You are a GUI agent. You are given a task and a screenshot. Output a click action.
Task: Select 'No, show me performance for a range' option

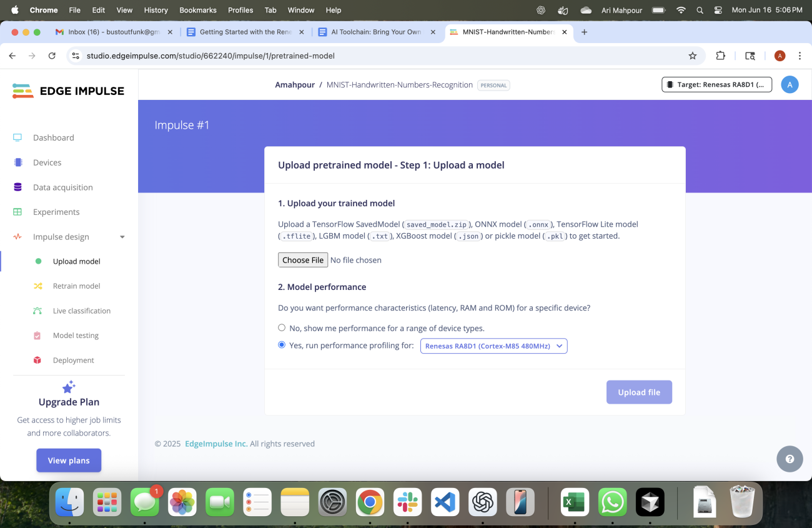click(282, 327)
